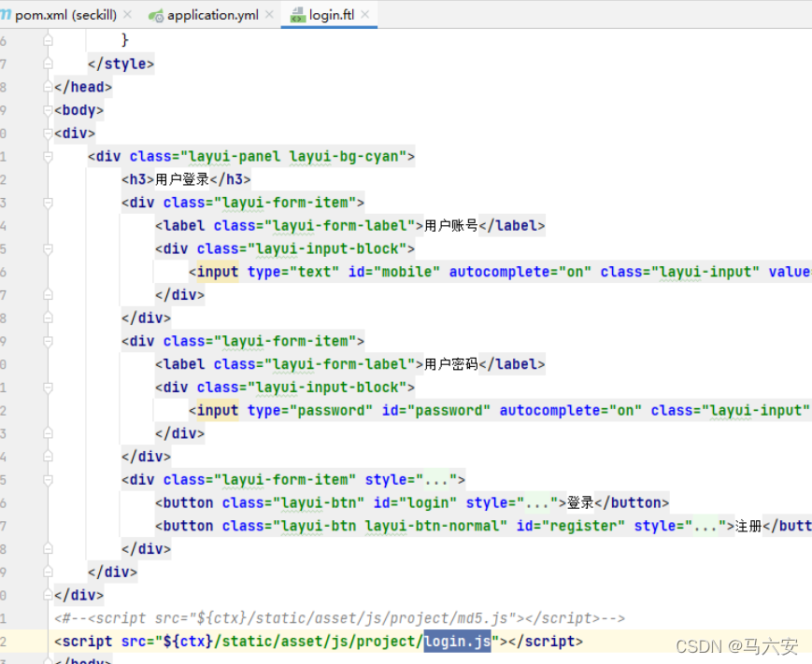Click the FreeMarker file icon on login.ftl tab
This screenshot has height=664, width=812.
click(298, 15)
